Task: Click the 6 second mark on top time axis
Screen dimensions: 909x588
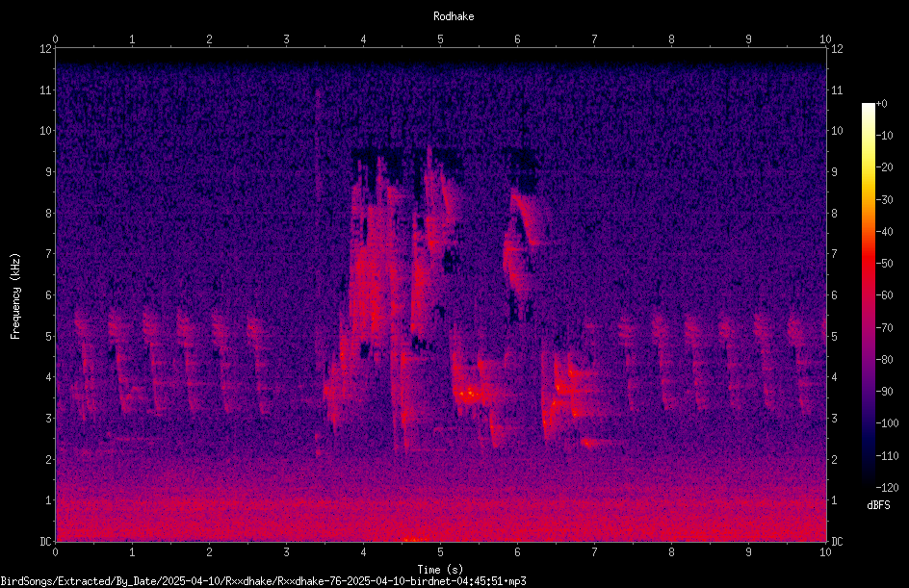Action: 517,39
